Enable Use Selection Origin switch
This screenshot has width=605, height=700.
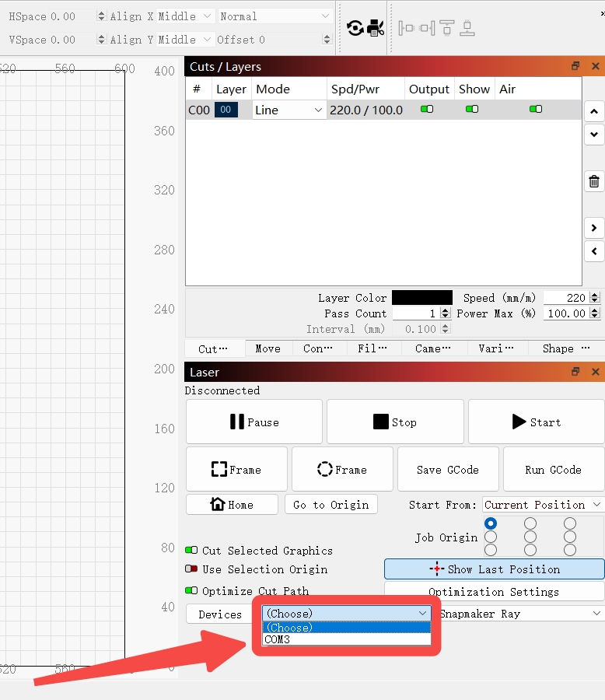(x=191, y=569)
